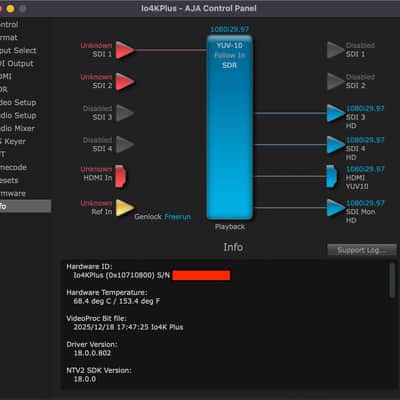Click the blue HDMI output connector icon
Screen dimensions: 400x400
coord(332,176)
